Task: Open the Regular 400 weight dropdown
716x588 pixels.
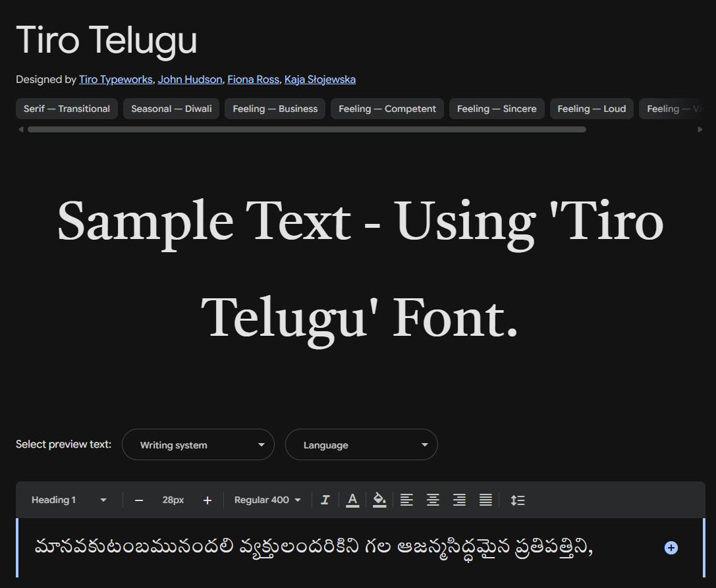Action: [x=267, y=500]
